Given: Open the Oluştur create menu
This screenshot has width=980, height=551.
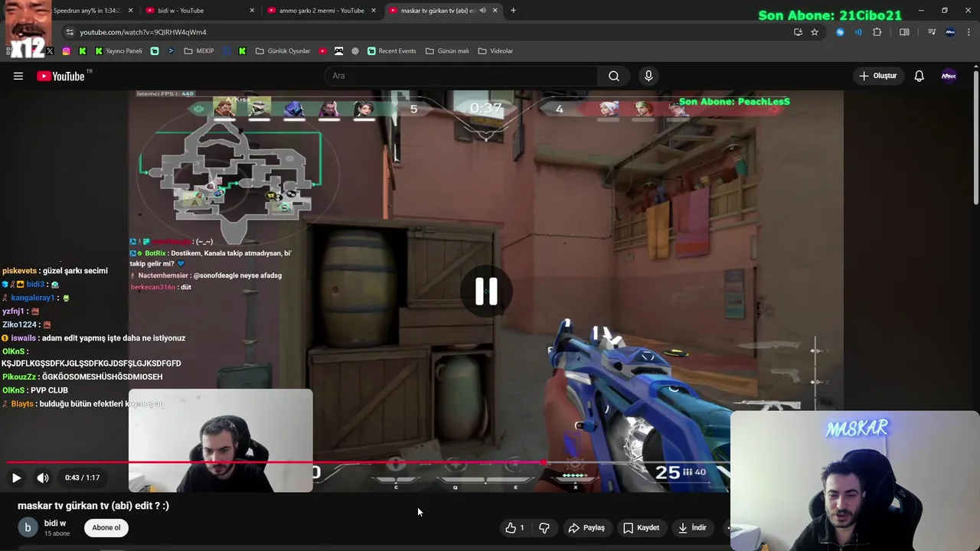Looking at the screenshot, I should 877,76.
